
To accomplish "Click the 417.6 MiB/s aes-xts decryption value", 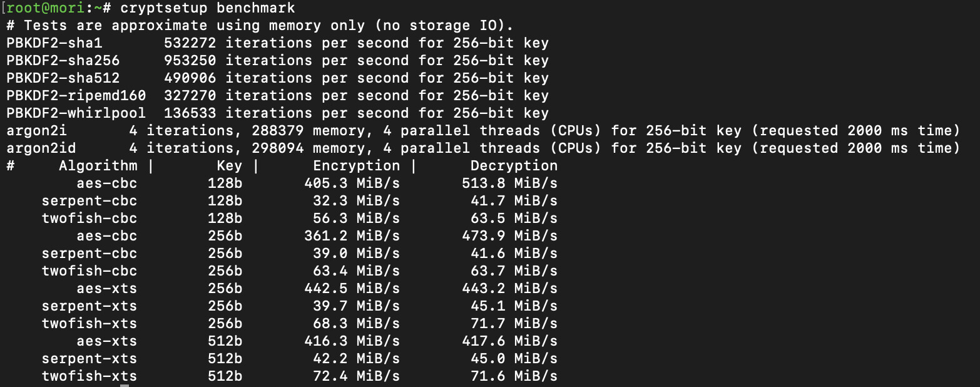I will coord(509,341).
